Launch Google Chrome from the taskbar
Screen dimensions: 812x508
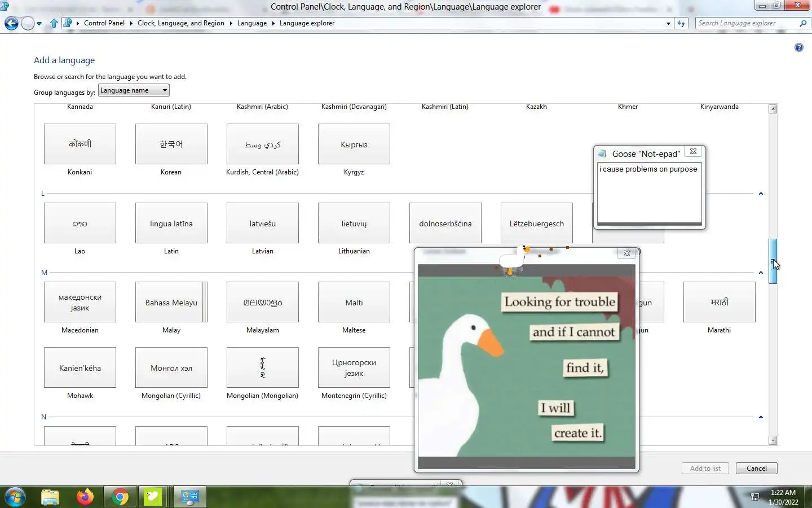pyautogui.click(x=120, y=497)
